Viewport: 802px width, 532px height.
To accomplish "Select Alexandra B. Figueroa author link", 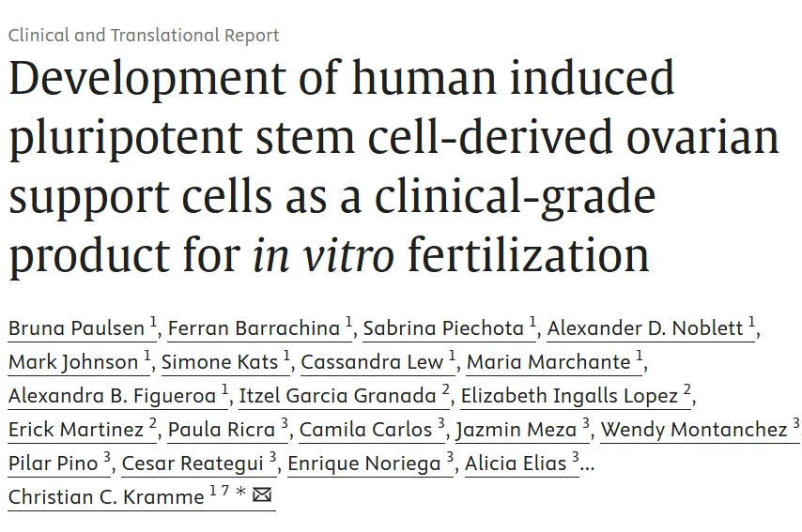I will click(x=112, y=396).
